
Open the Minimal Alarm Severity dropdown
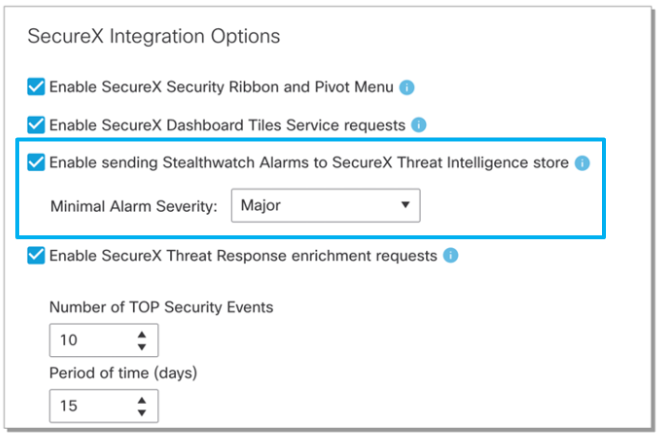click(x=326, y=205)
